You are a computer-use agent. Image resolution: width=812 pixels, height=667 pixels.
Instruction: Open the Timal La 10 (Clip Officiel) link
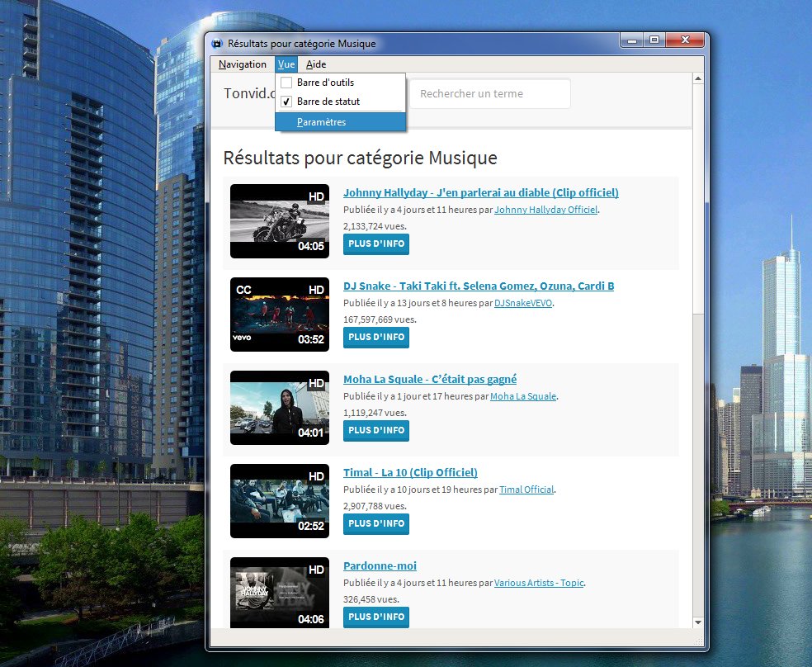coord(410,472)
